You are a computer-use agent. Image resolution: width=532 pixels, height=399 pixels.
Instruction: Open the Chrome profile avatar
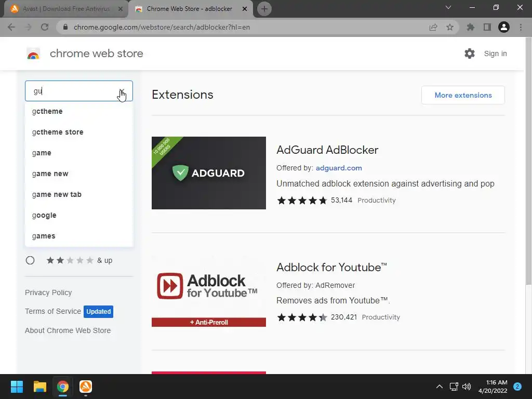coord(504,27)
